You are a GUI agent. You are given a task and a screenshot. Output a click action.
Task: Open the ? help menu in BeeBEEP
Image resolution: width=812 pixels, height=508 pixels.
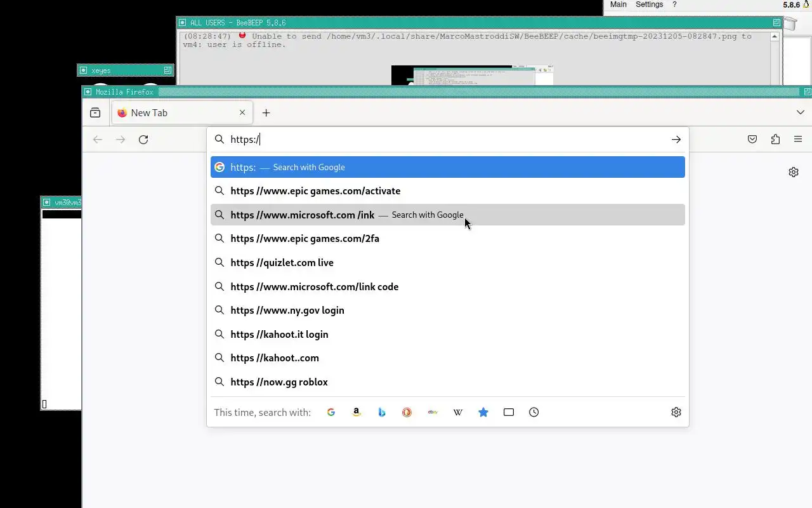[674, 4]
